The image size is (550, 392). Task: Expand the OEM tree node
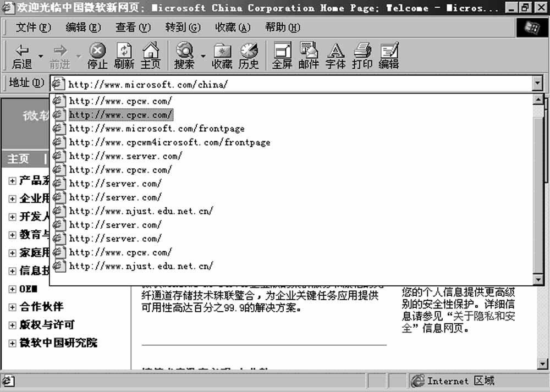click(12, 289)
